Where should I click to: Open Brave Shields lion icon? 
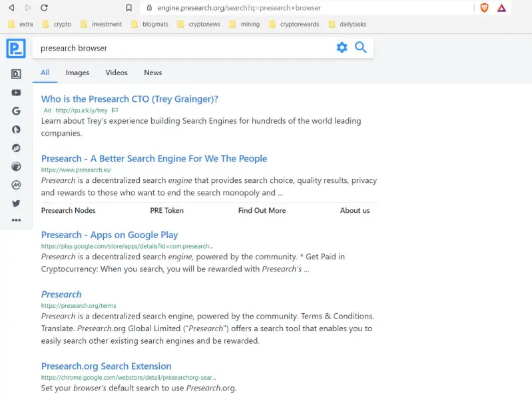pyautogui.click(x=484, y=7)
